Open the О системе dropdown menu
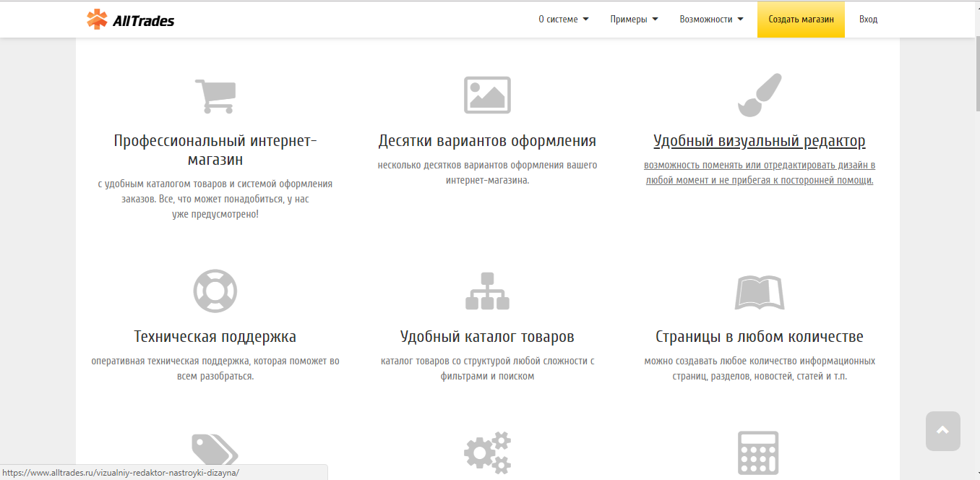 pos(564,19)
